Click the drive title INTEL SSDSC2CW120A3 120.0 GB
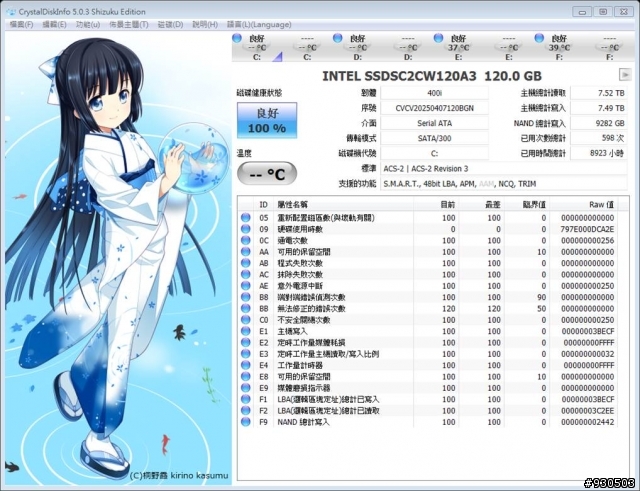Image resolution: width=640 pixels, height=491 pixels. [x=432, y=76]
